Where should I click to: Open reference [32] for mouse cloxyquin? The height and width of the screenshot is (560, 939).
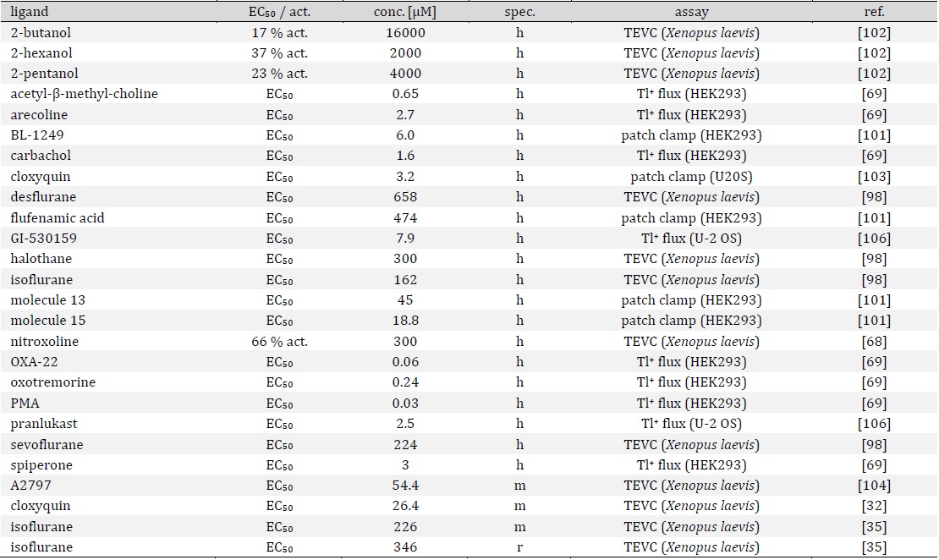pos(874,506)
